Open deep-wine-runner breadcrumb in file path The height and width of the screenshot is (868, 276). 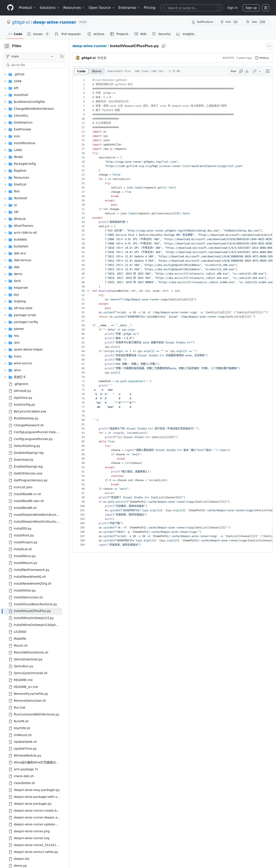(x=90, y=46)
